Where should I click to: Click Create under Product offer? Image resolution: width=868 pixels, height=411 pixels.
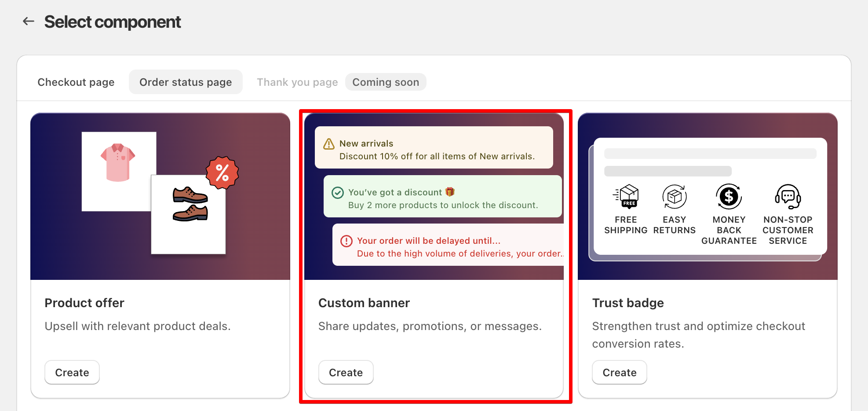[72, 372]
